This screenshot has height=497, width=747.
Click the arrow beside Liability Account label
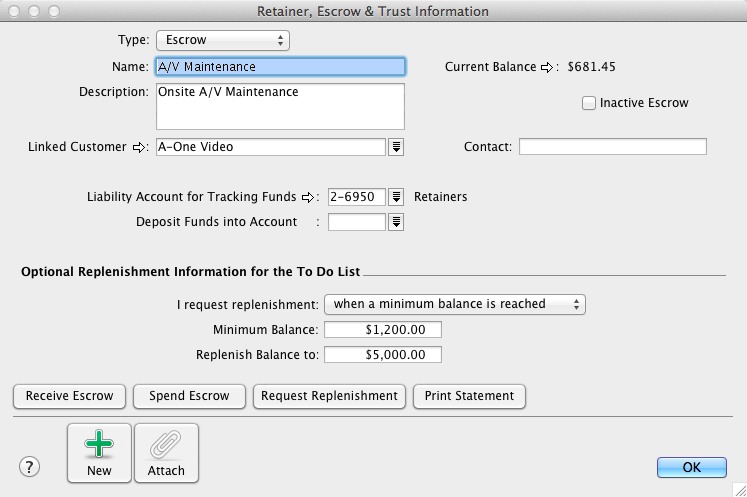pos(309,197)
